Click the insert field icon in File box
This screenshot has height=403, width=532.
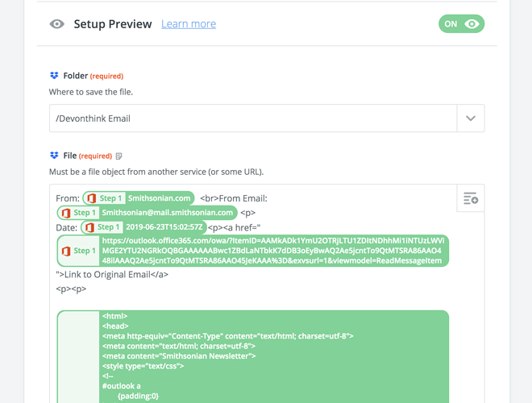(471, 198)
